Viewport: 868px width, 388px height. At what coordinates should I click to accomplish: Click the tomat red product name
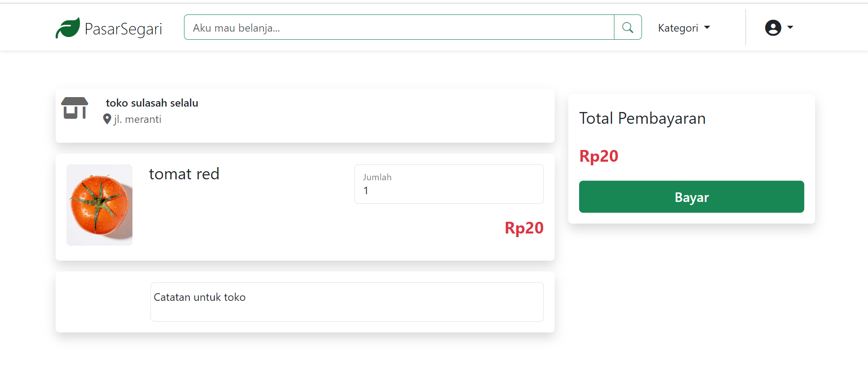[184, 173]
